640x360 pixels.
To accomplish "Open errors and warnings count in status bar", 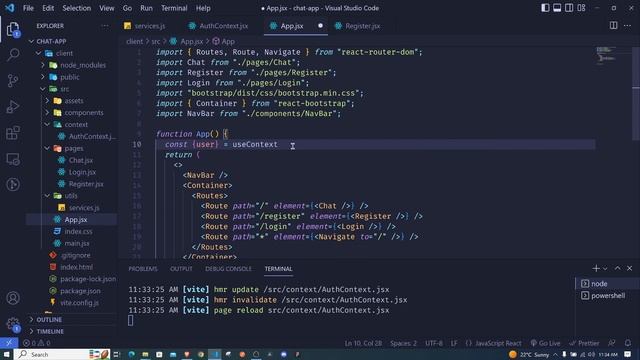I will point(37,343).
